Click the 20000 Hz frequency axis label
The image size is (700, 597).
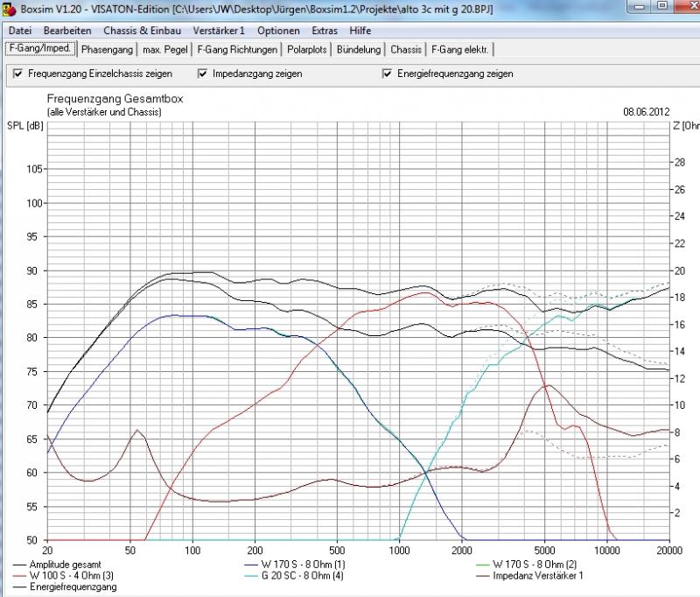click(669, 550)
